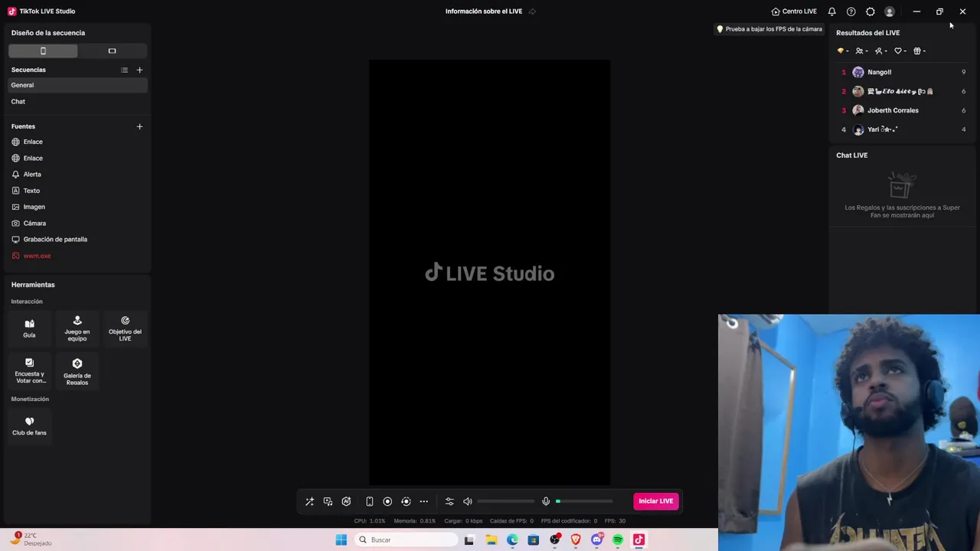Select the wwm.exe source

(77, 256)
